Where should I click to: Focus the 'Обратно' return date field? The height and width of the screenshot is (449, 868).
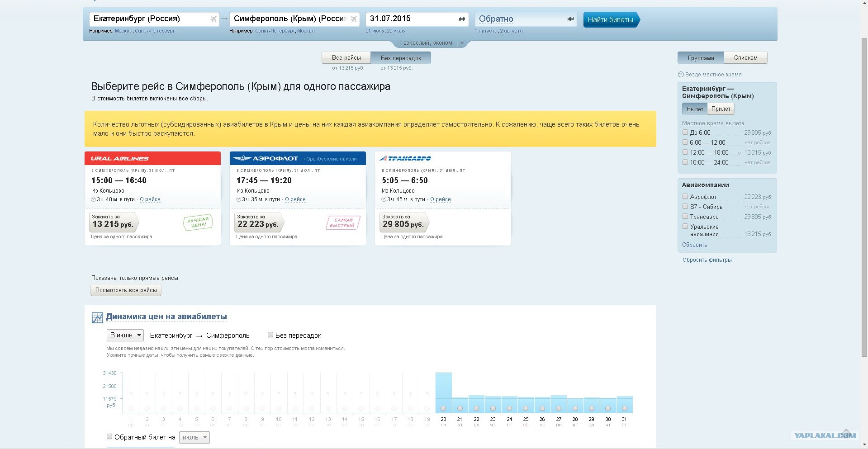(x=526, y=19)
